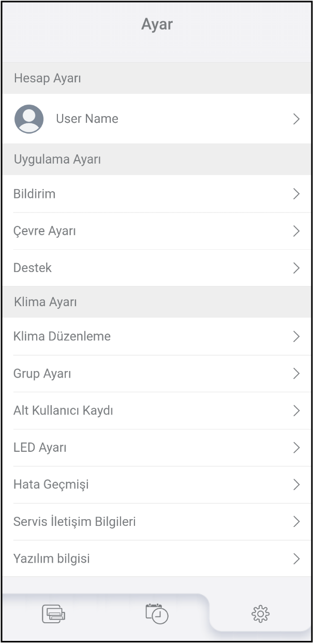Viewport: 314px width, 644px height.
Task: Click the chevron next to User Name
Action: coord(296,119)
